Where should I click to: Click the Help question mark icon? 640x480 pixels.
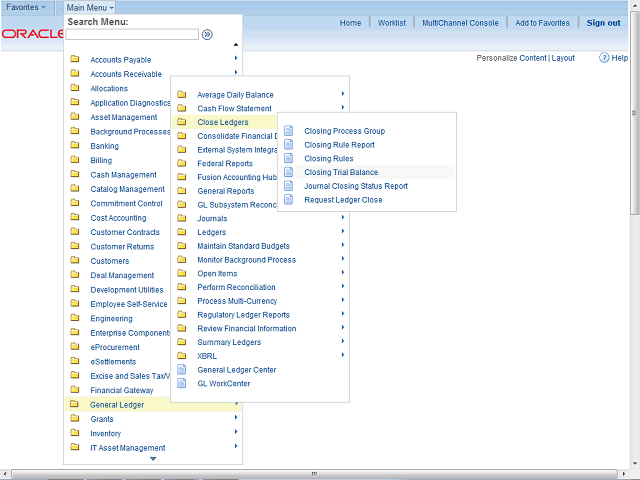point(605,58)
